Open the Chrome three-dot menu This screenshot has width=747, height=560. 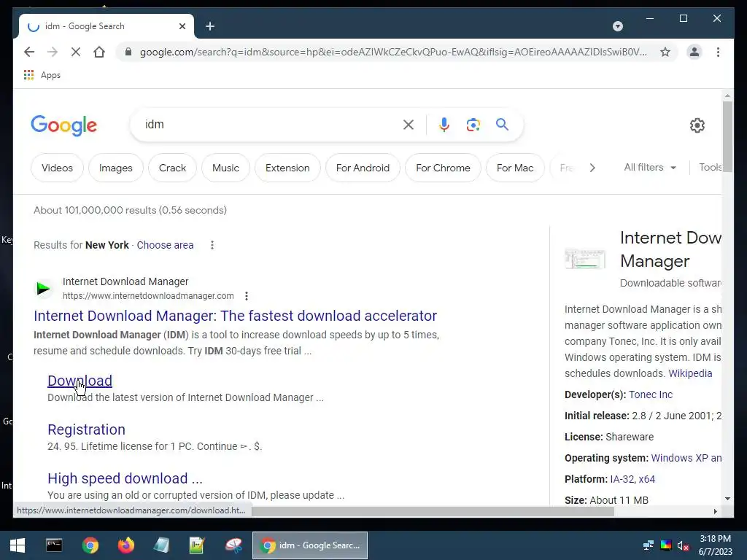click(x=718, y=52)
